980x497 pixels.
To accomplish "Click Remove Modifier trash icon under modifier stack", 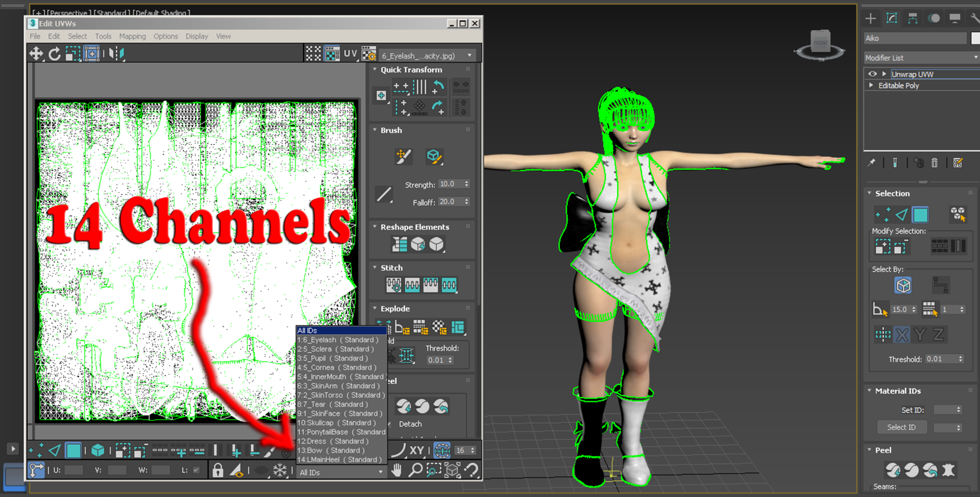I will pyautogui.click(x=934, y=163).
